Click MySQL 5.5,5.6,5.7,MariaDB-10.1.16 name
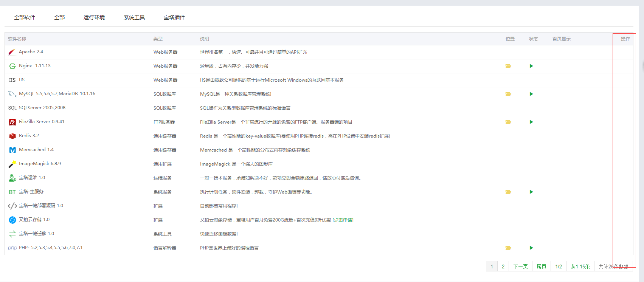This screenshot has height=282, width=644. coord(57,94)
